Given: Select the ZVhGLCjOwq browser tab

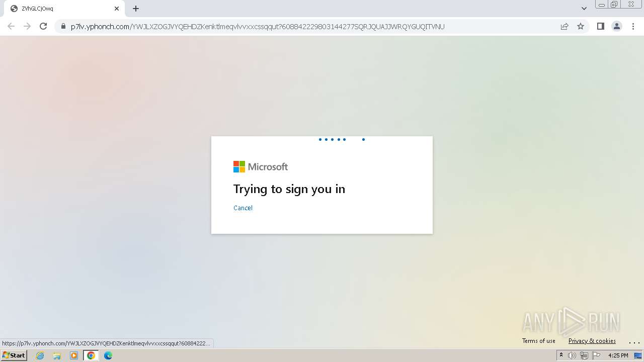Looking at the screenshot, I should pyautogui.click(x=64, y=9).
